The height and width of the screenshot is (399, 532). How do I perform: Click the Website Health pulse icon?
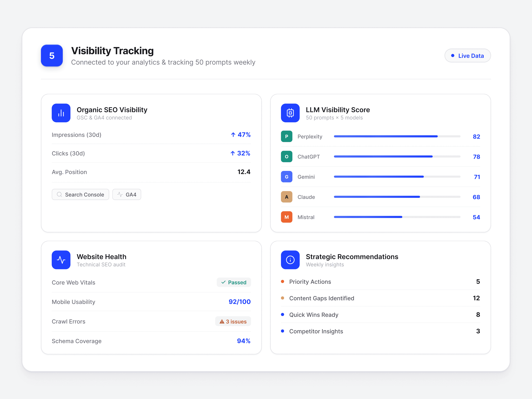(x=61, y=260)
